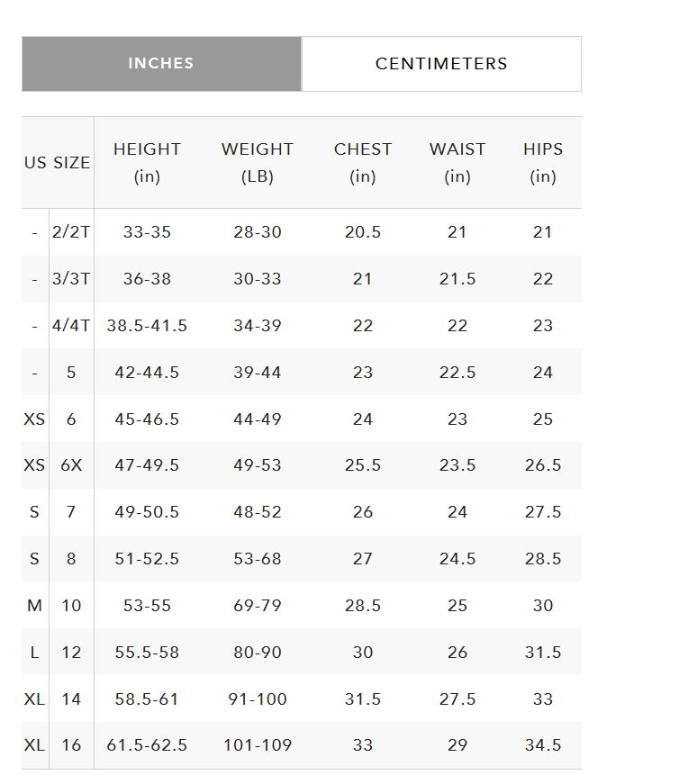Click the HIPS (in) column header
Image resolution: width=679 pixels, height=784 pixels.
543,163
